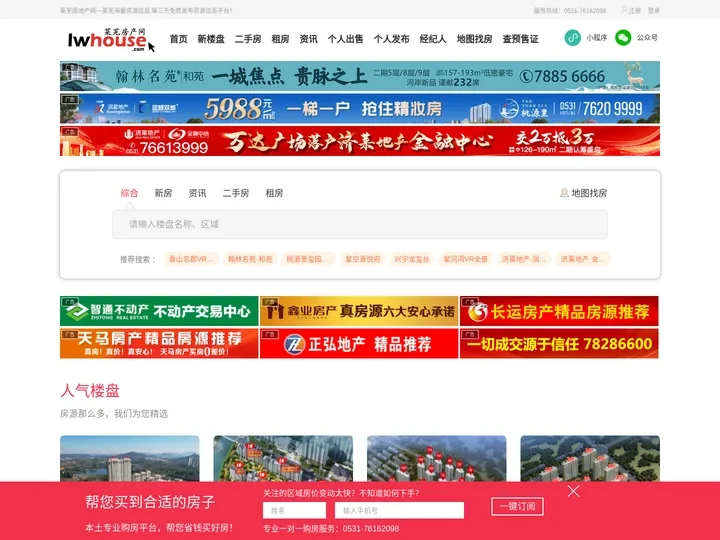The width and height of the screenshot is (720, 540).
Task: Click 专业一对一购房服务 phone number text
Action: coord(331,529)
